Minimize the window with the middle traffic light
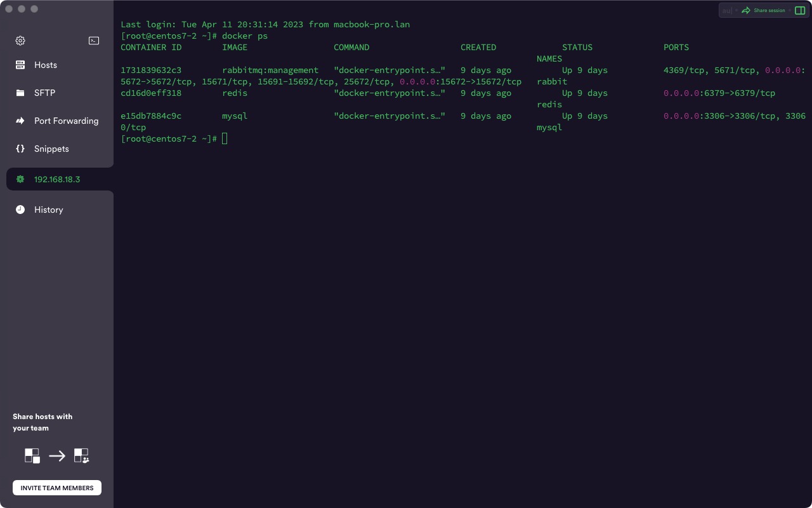This screenshot has height=508, width=812. [x=22, y=9]
